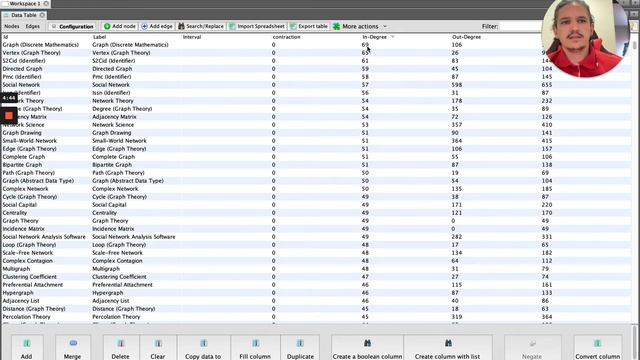Click Label cell 'Pmc (Identifier)'
The height and width of the screenshot is (360, 640).
pos(111,77)
